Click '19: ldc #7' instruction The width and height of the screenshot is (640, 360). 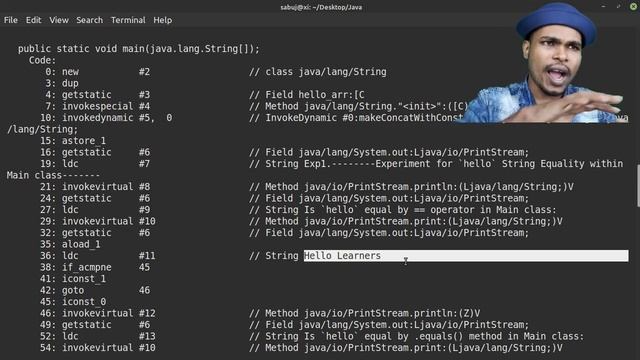(95, 164)
